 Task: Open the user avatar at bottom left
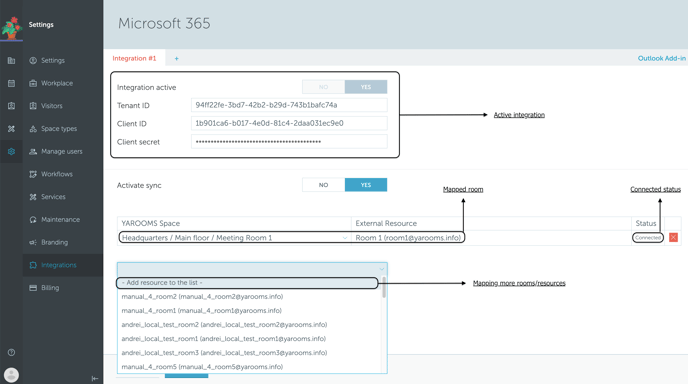point(11,375)
